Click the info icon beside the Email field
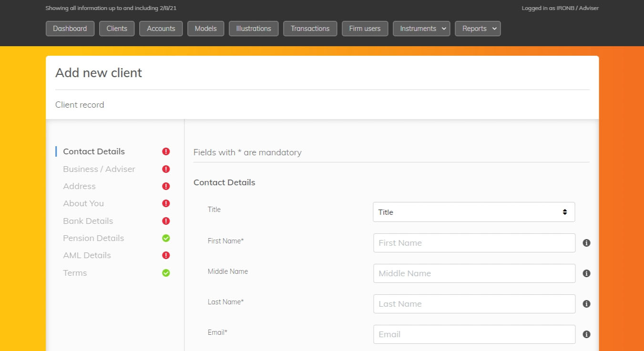Screen dimensions: 644x351 [586, 334]
